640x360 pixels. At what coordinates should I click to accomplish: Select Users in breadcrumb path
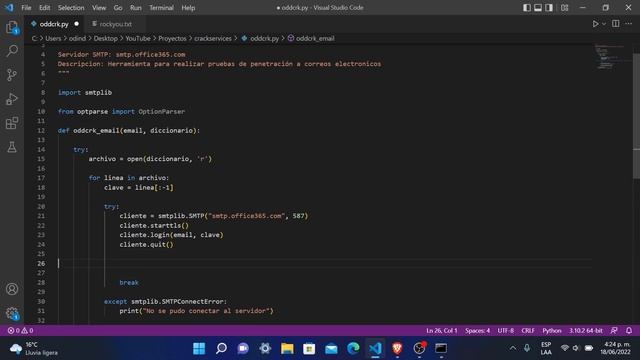53,38
